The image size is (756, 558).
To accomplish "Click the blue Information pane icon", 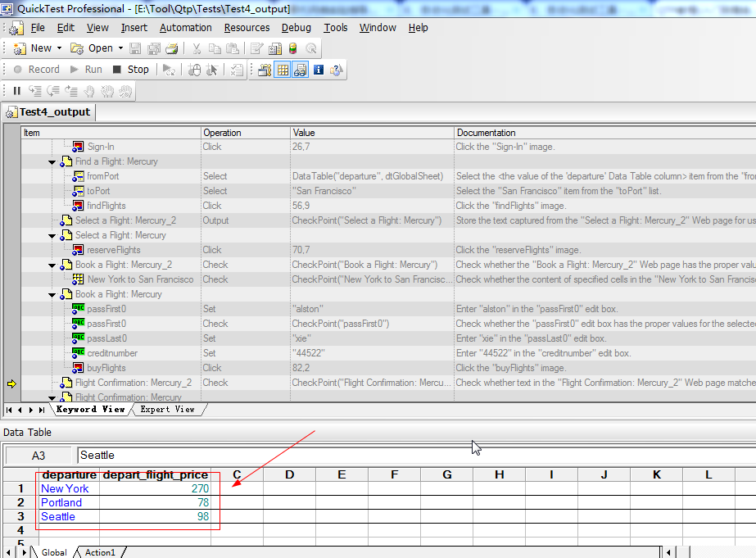I will click(x=319, y=70).
